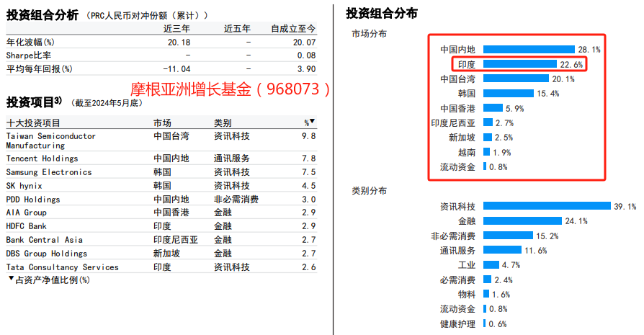Click the 类别 column header

[223, 122]
